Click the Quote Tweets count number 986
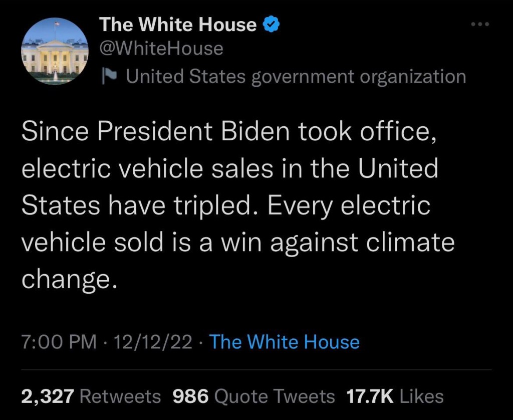The height and width of the screenshot is (420, 513). coord(190,396)
